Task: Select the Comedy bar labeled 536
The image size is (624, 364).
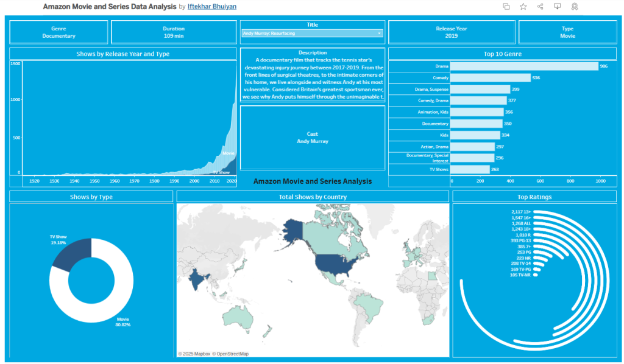Action: point(491,78)
